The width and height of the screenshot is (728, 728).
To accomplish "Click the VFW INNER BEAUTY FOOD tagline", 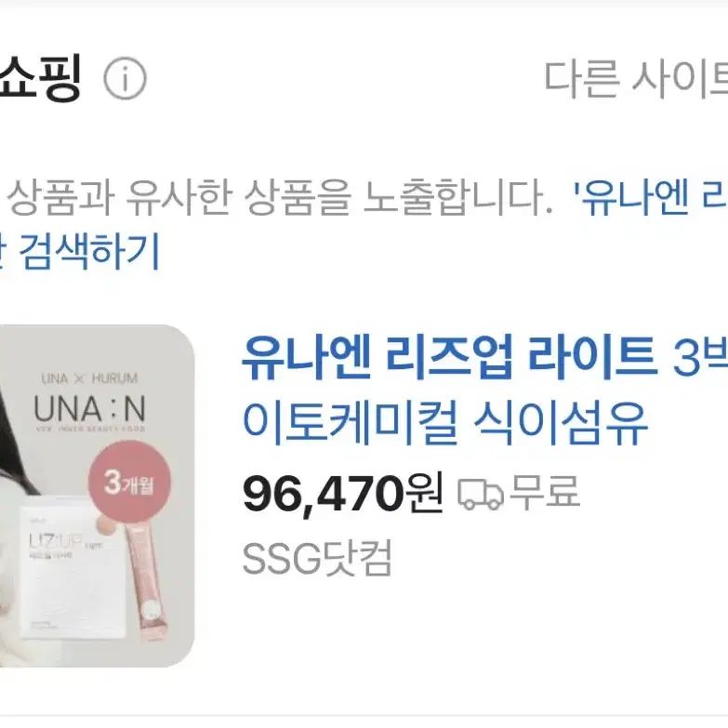I will point(90,429).
